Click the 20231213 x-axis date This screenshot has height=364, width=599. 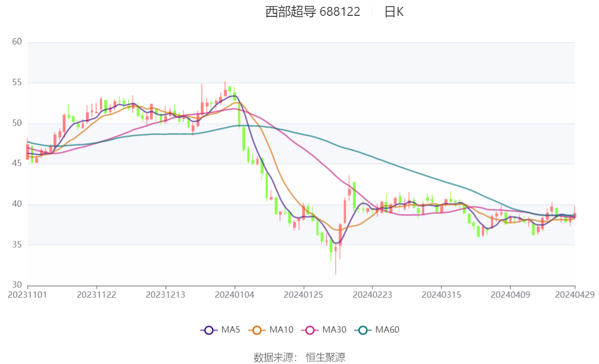(165, 295)
